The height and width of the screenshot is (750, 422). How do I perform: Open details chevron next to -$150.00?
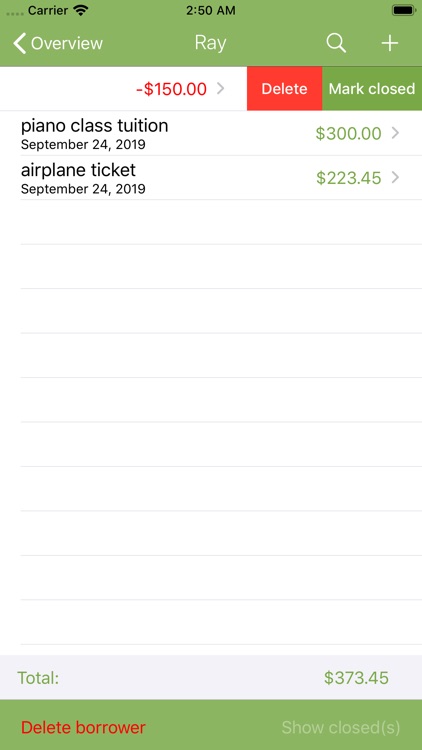click(221, 88)
